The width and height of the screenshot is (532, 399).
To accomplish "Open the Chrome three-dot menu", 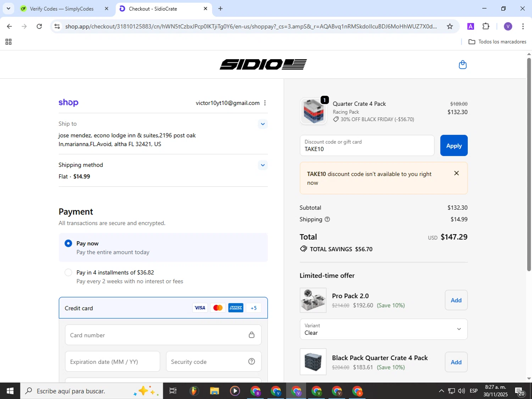I will [523, 26].
